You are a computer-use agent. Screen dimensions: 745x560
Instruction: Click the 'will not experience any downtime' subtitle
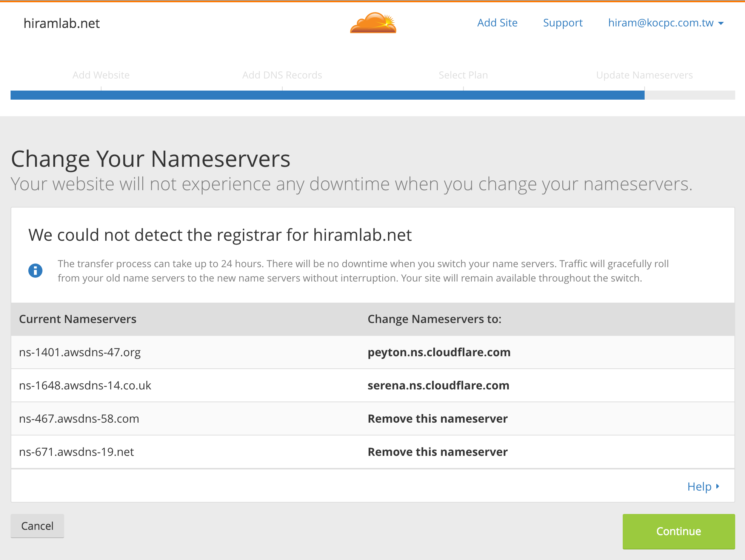352,185
